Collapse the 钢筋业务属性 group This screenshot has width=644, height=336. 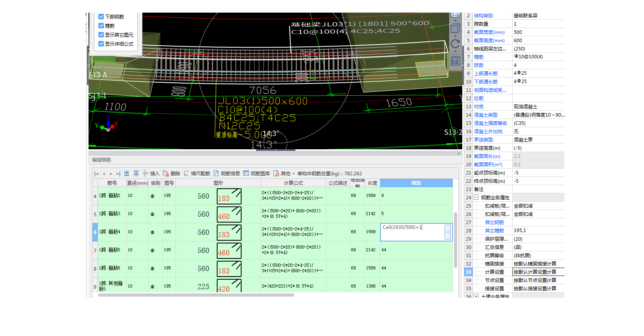pyautogui.click(x=476, y=197)
